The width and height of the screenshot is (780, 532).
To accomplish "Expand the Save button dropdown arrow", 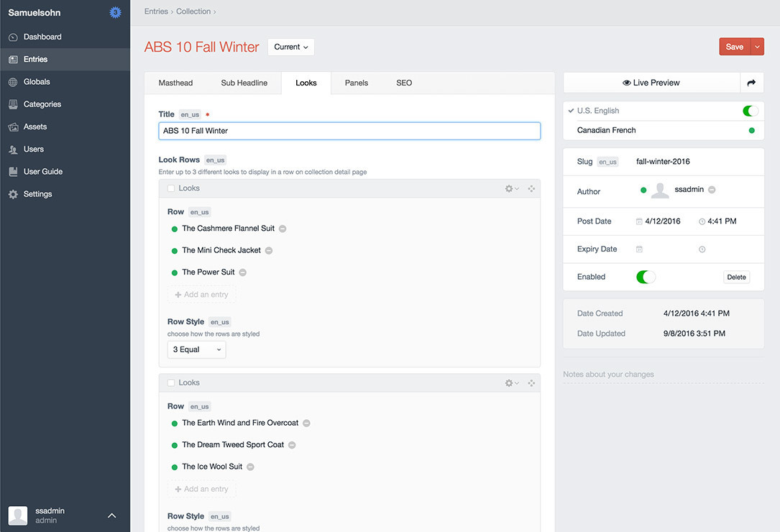I will [757, 47].
